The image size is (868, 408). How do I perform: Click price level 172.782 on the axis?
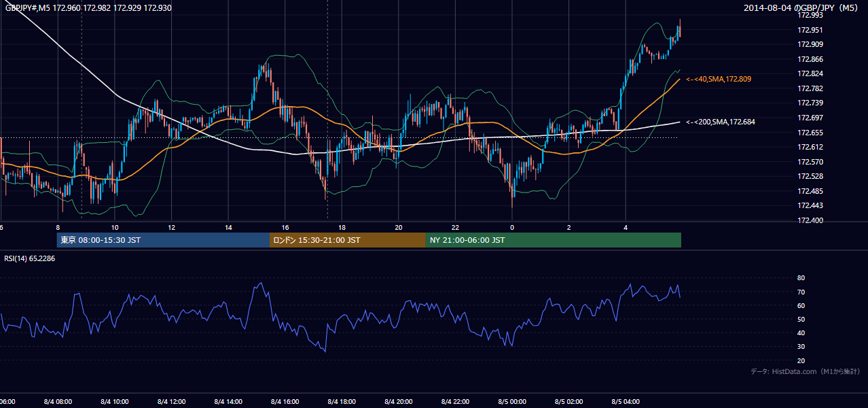click(x=810, y=88)
